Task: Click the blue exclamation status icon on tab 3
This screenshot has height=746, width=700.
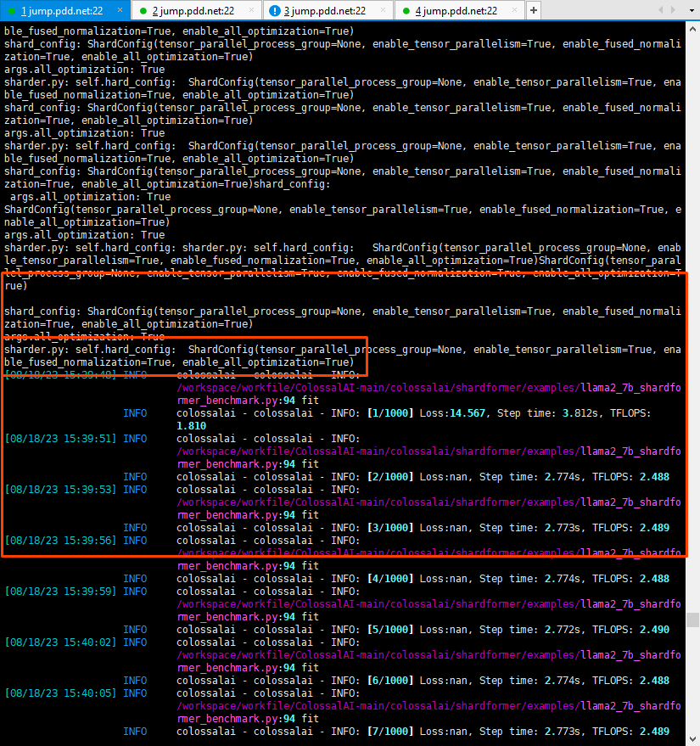Action: coord(272,11)
